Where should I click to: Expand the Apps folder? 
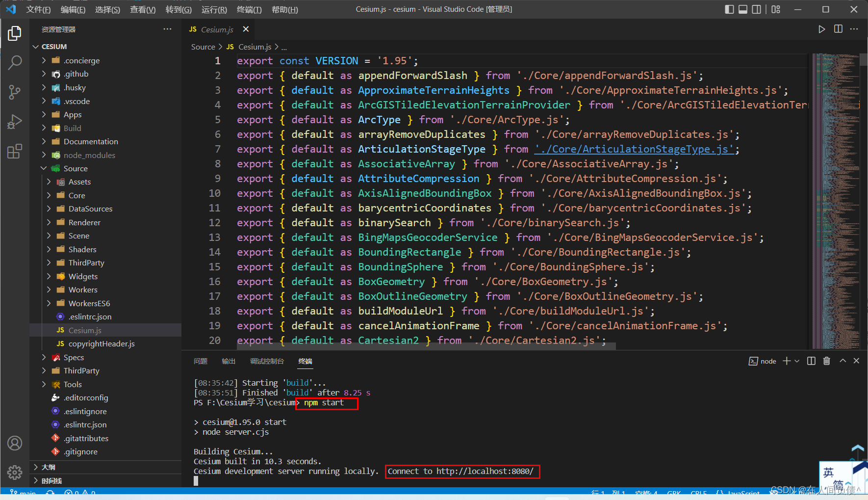click(106, 114)
